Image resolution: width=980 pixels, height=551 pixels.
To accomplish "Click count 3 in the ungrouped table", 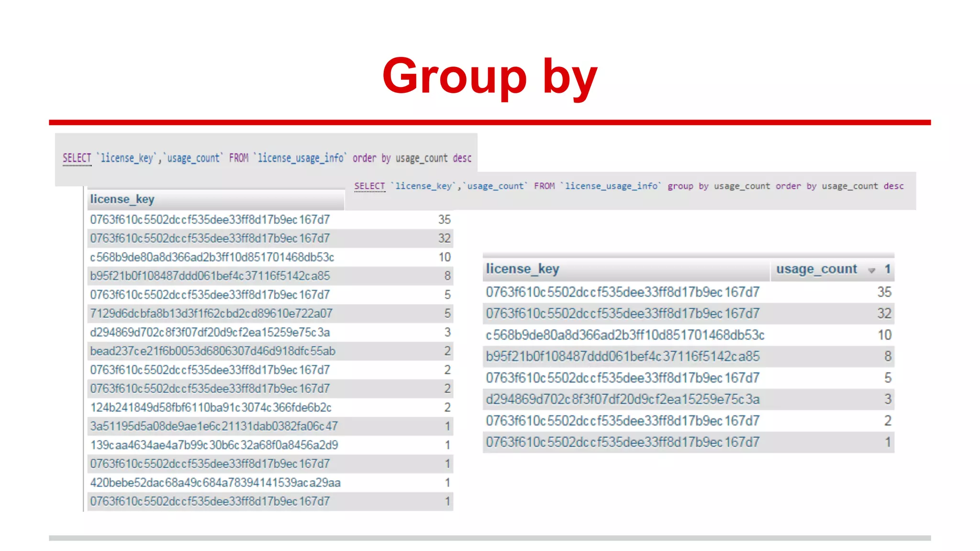I will coord(447,332).
